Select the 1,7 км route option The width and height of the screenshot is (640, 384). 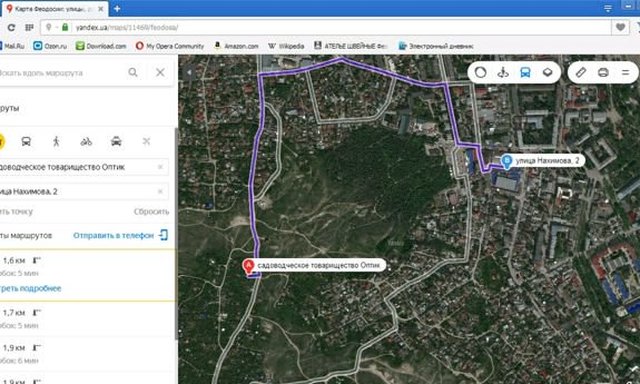point(88,319)
